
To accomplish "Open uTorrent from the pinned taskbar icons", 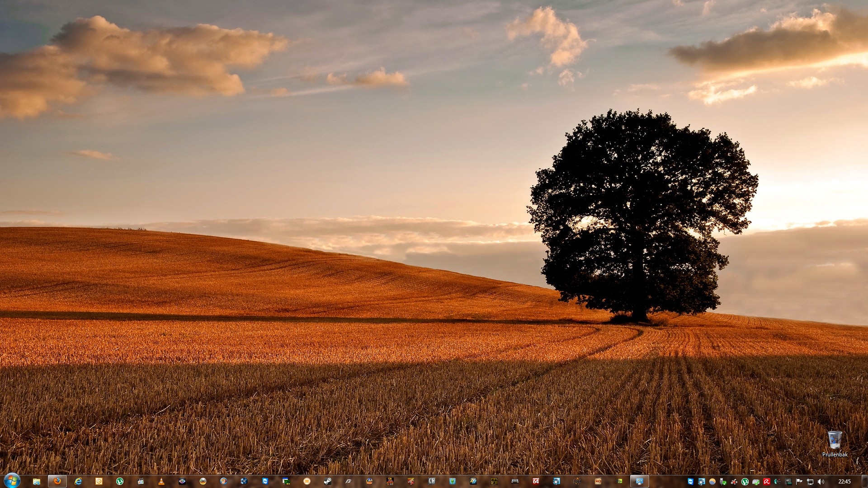I will (120, 481).
